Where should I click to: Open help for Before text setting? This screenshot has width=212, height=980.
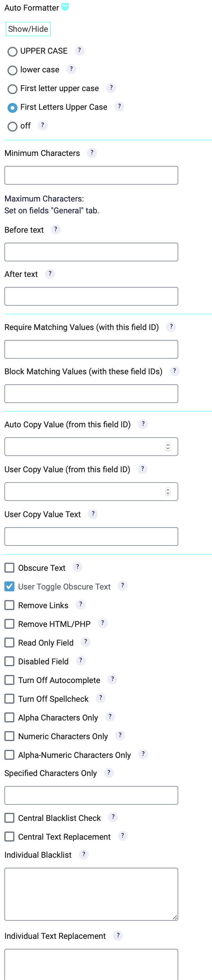56,229
